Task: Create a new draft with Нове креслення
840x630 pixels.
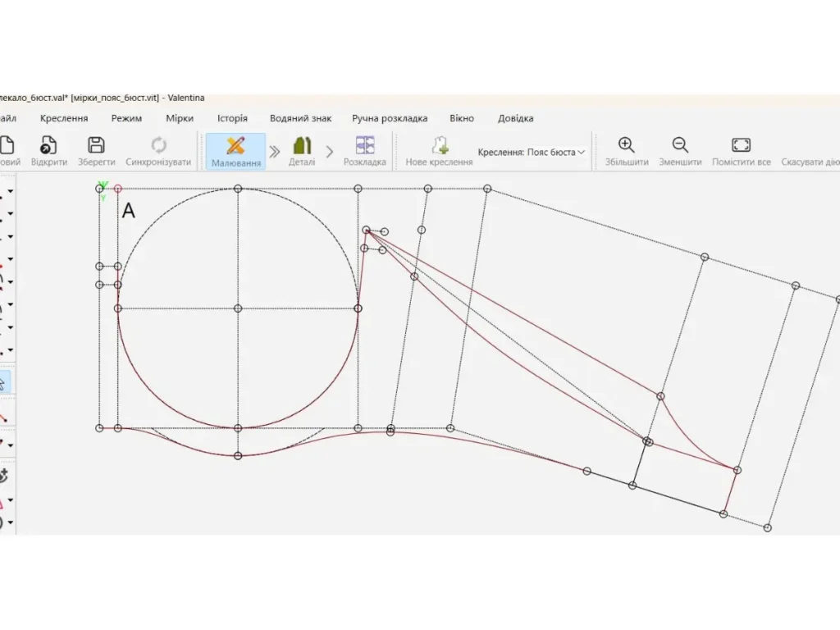Action: [439, 150]
